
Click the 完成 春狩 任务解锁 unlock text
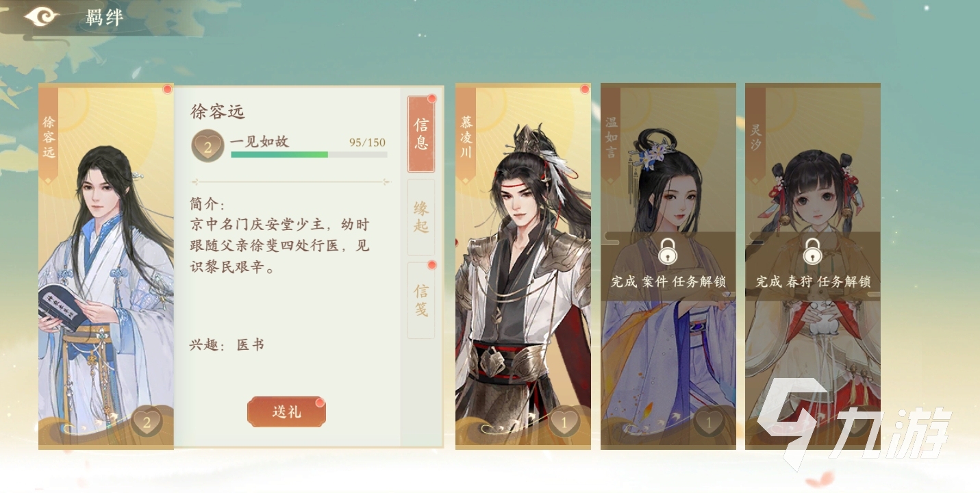click(813, 281)
